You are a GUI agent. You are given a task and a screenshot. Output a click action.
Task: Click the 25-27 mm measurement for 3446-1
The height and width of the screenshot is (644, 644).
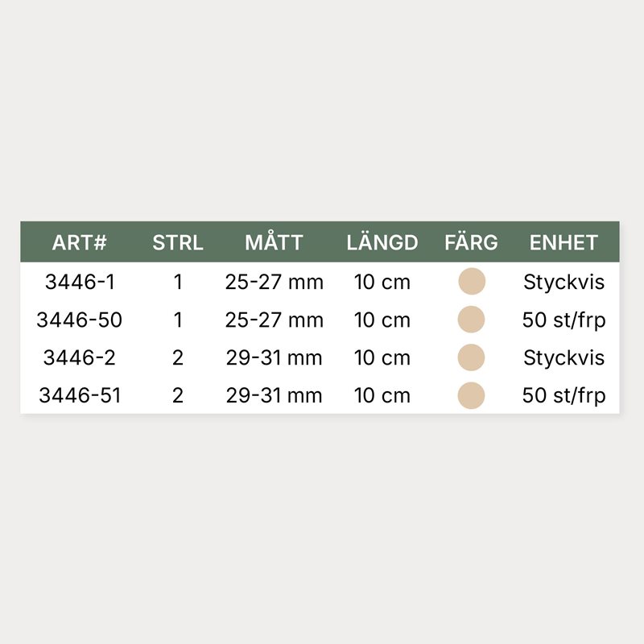tap(275, 282)
